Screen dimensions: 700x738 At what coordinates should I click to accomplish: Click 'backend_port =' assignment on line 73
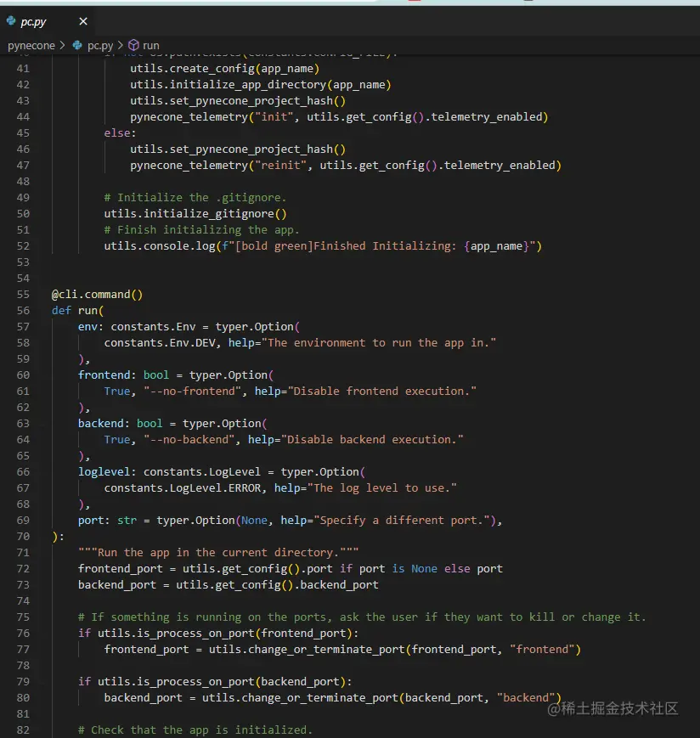click(x=123, y=585)
